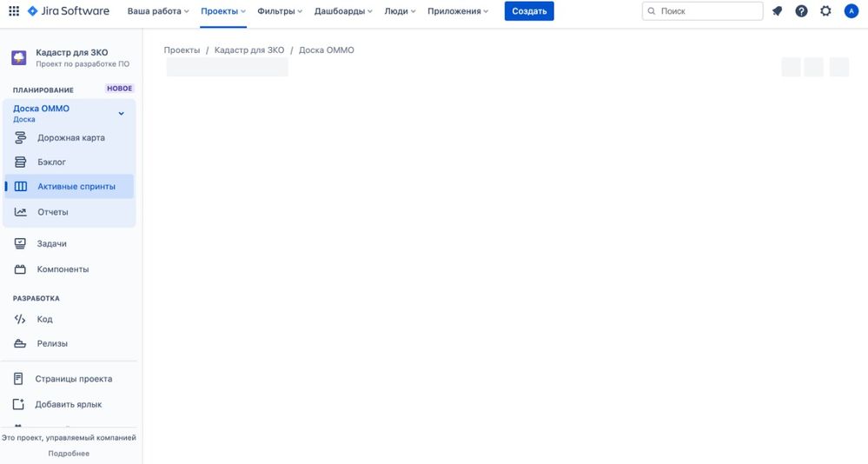The width and height of the screenshot is (868, 464).
Task: Open settings gear icon
Action: [x=825, y=11]
